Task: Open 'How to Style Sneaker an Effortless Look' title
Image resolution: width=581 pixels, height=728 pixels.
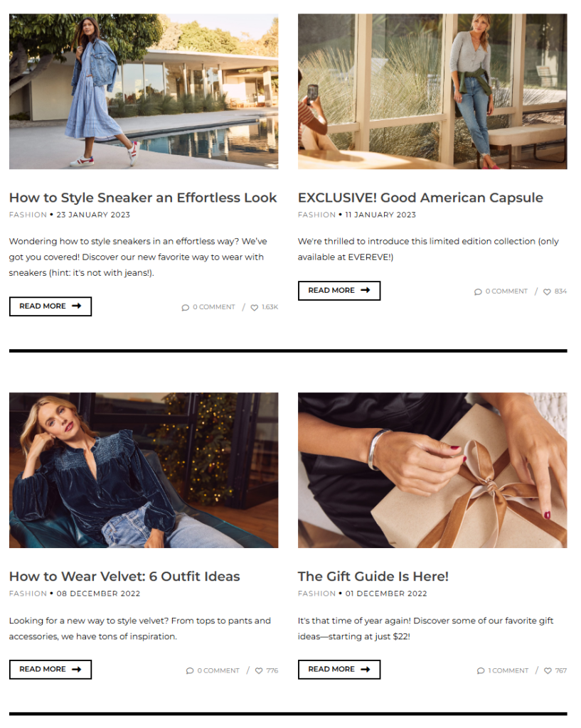Action: coord(143,198)
